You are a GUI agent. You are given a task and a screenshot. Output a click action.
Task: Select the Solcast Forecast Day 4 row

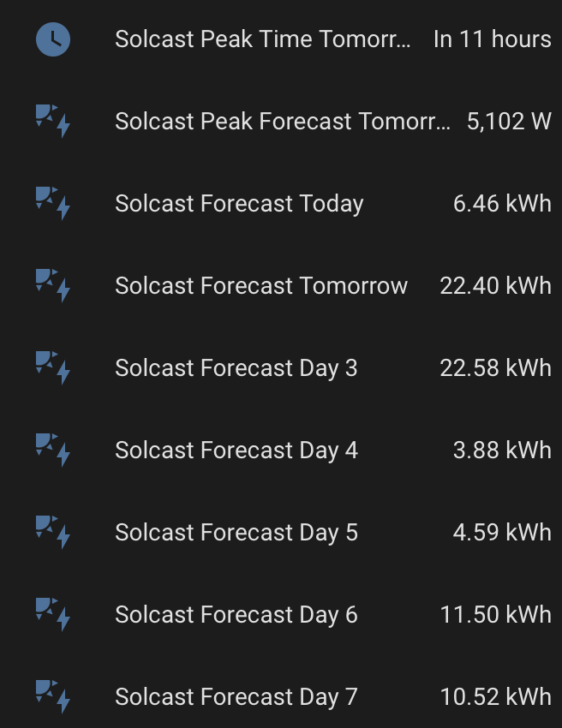(x=281, y=451)
